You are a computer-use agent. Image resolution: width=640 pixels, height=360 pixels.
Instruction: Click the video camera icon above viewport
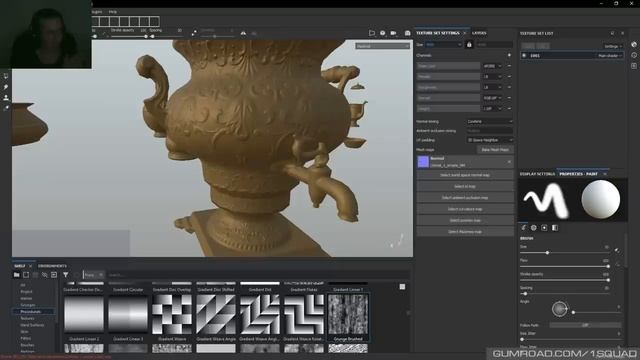(x=393, y=33)
